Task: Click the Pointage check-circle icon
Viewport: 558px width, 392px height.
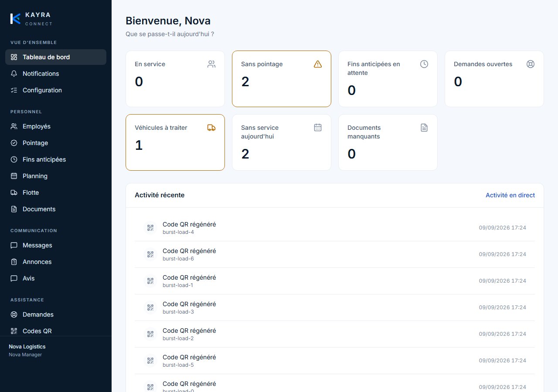Action: (14, 143)
